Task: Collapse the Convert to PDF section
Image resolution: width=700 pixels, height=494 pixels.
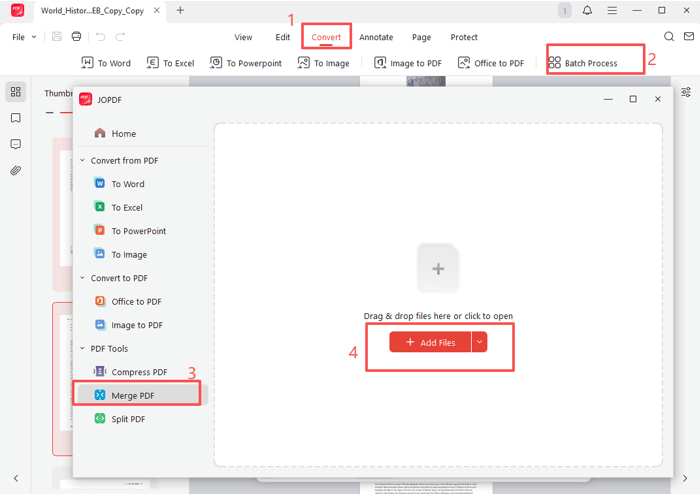Action: 83,278
